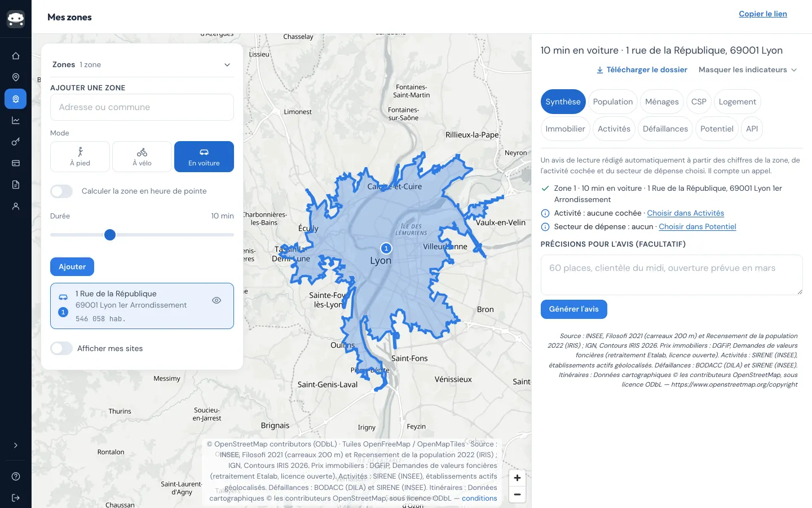This screenshot has height=508, width=812.
Task: Click the app logo at top left
Action: coord(16,19)
